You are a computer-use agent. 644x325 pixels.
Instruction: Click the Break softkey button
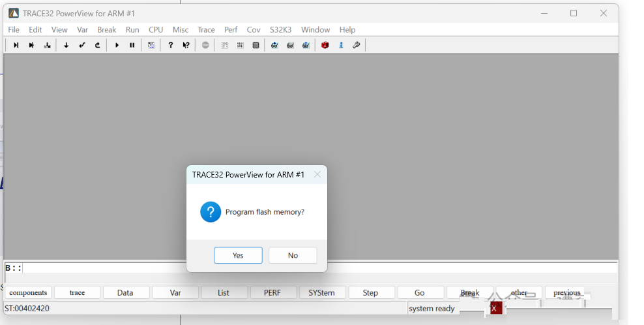(470, 292)
